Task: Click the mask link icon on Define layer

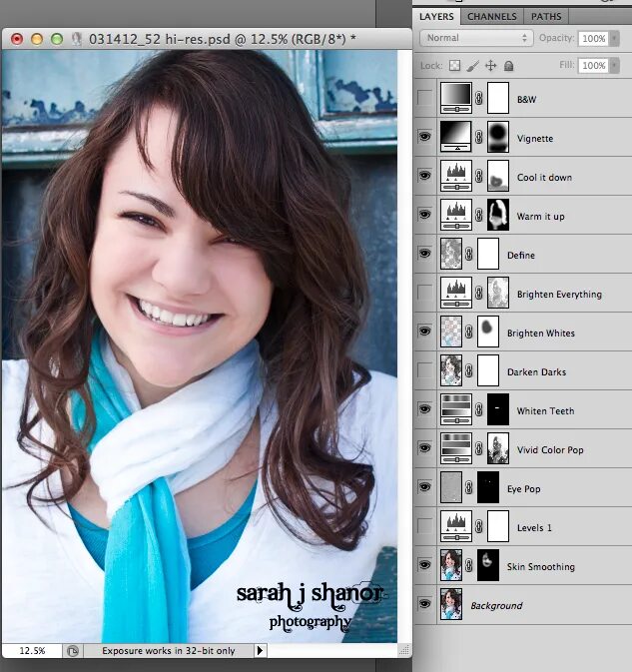Action: click(469, 254)
